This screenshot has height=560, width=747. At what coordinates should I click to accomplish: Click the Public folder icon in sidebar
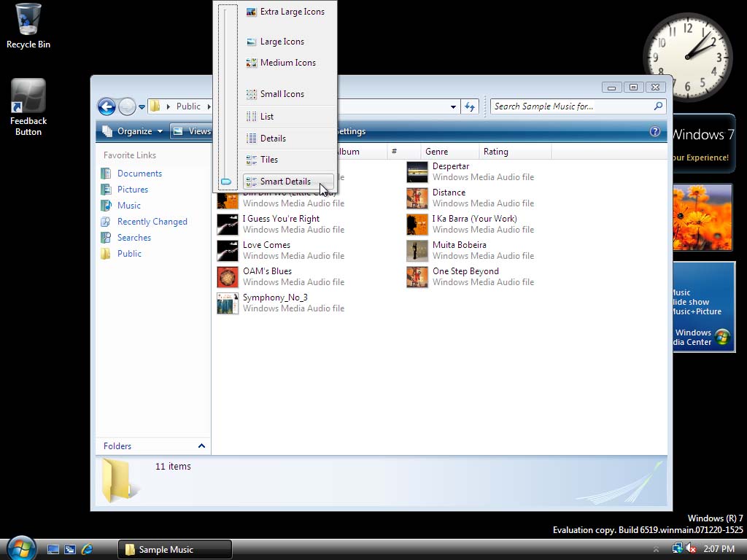point(106,253)
